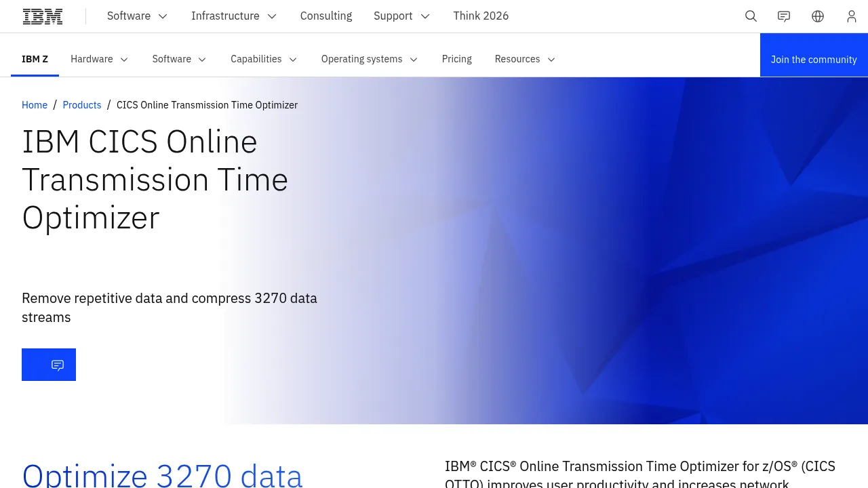Expand the IBM Z Software submenu
The width and height of the screenshot is (868, 488).
pos(179,59)
